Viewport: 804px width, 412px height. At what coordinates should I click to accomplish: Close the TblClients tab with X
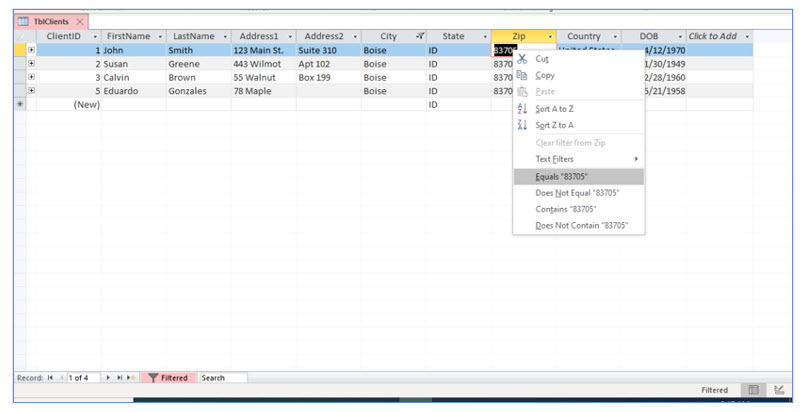[x=79, y=22]
